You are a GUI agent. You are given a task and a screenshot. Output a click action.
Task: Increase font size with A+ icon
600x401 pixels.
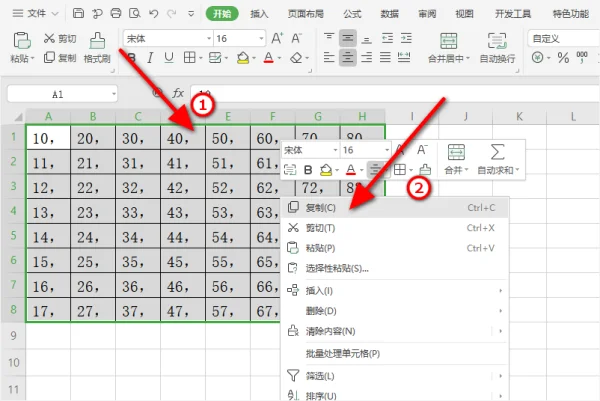click(277, 38)
